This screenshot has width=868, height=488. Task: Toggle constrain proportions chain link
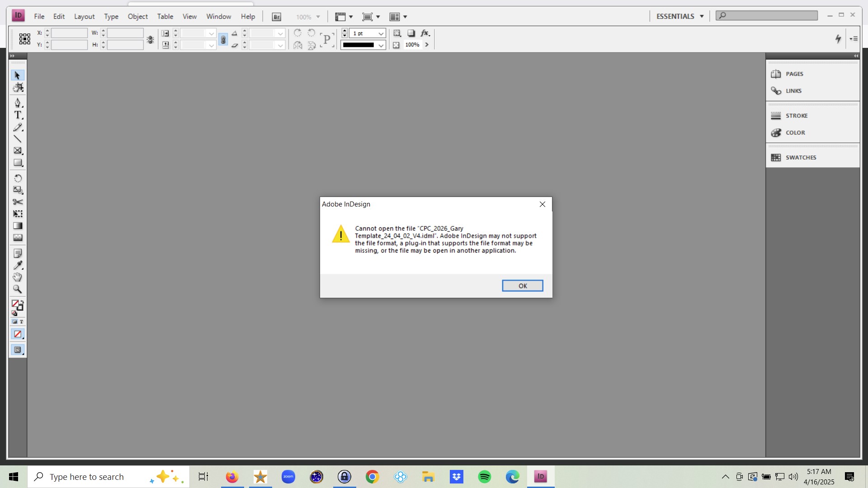click(223, 39)
